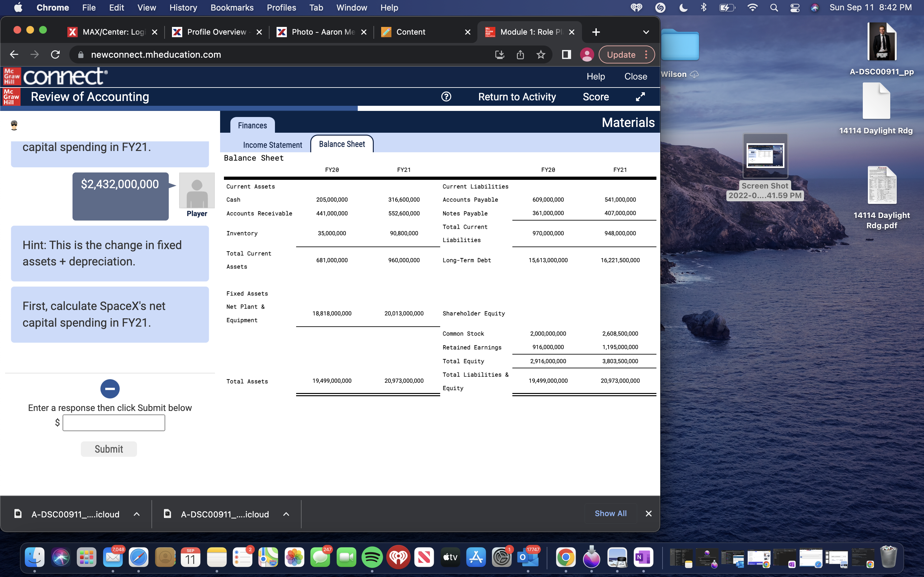Click the install page icon in address bar

coord(500,54)
